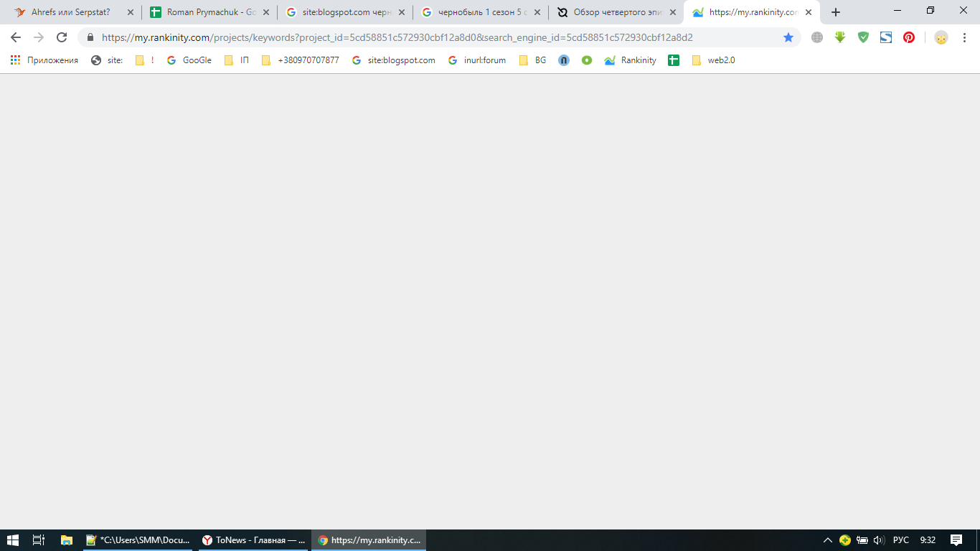The width and height of the screenshot is (980, 551).
Task: Open the green tray application icon
Action: (x=845, y=540)
